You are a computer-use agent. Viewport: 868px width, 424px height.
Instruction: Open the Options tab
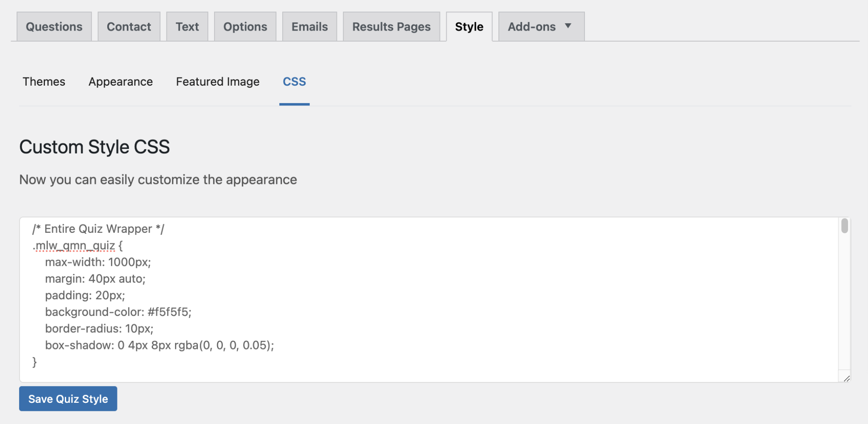click(245, 26)
